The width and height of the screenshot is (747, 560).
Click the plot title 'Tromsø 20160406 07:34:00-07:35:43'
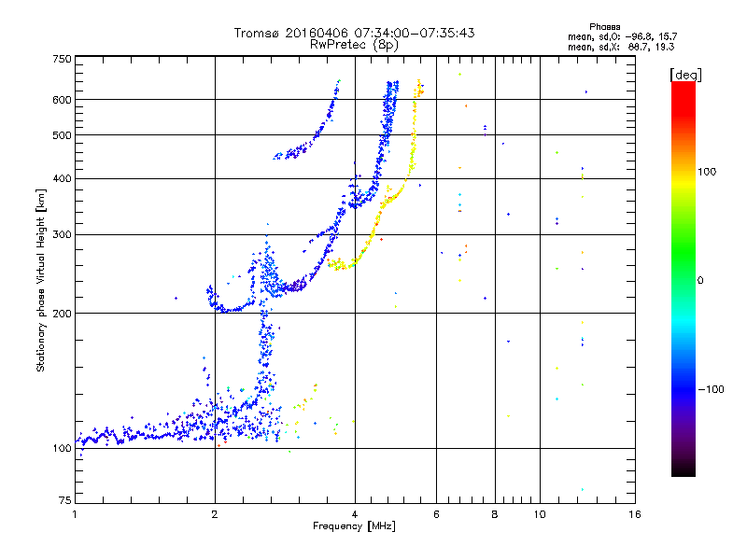[x=354, y=33]
